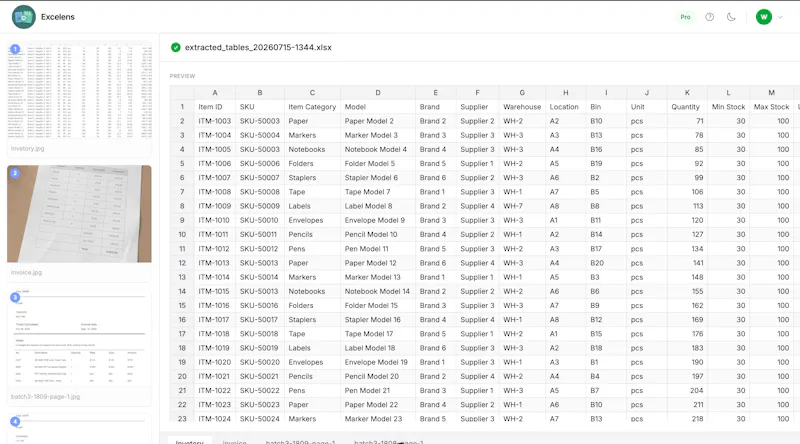
Task: Click the Min Stock header cell
Action: [729, 107]
